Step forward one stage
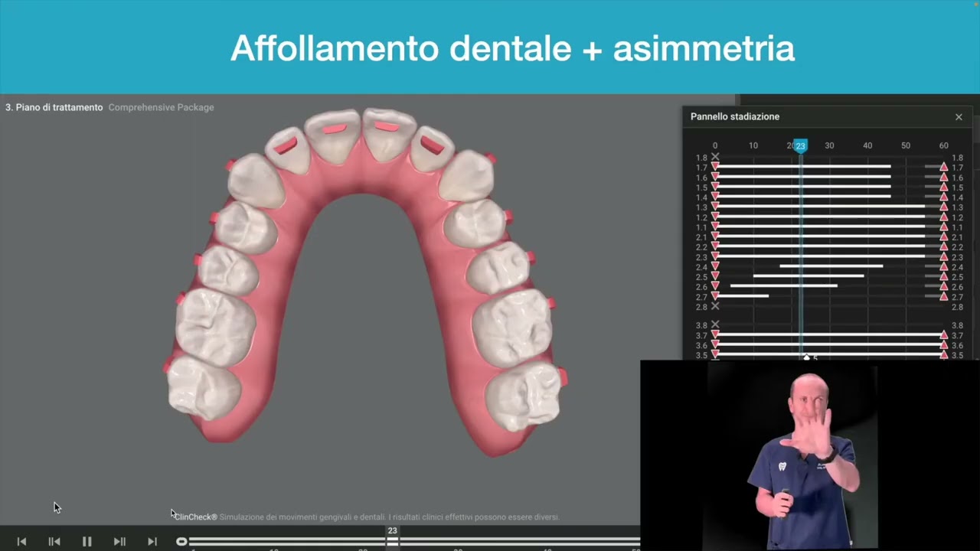 click(x=119, y=541)
